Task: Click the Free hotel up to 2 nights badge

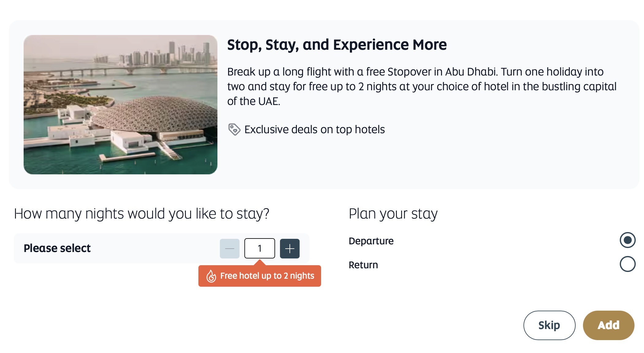Action: point(259,276)
